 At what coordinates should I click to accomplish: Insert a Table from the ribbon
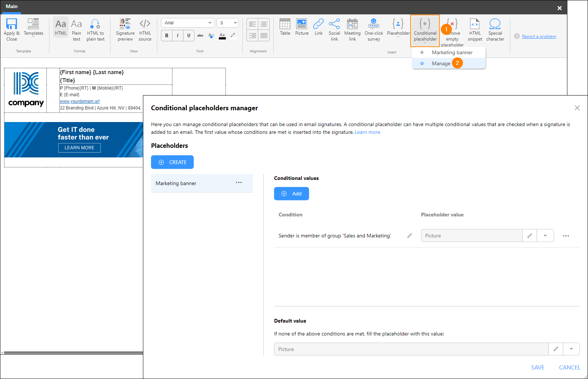(285, 27)
